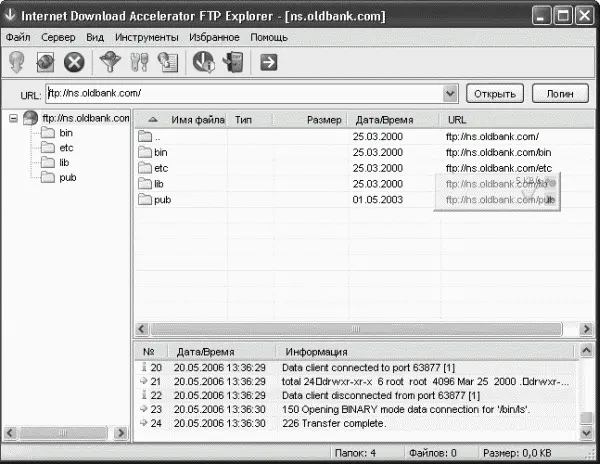Click log panel scroll up arrow
The width and height of the screenshot is (600, 464).
(586, 350)
